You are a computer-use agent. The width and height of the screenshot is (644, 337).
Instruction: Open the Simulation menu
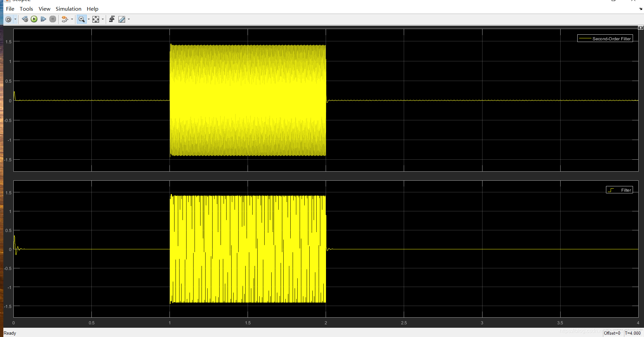pyautogui.click(x=68, y=9)
